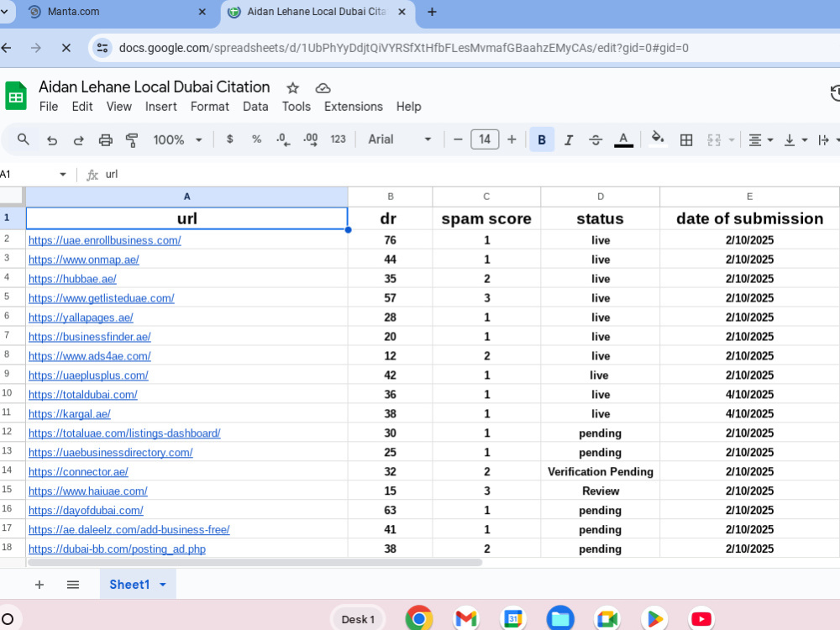This screenshot has height=630, width=840.
Task: Close the Manta.com tab
Action: (x=202, y=12)
